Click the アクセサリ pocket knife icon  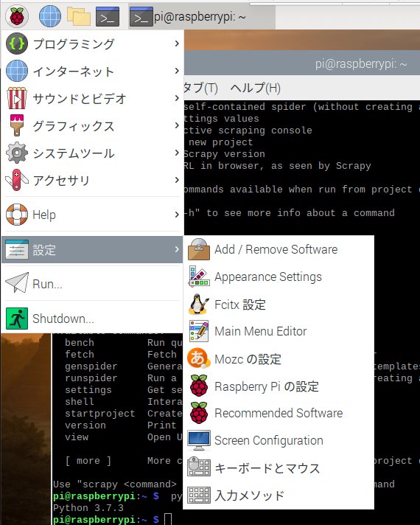17,180
